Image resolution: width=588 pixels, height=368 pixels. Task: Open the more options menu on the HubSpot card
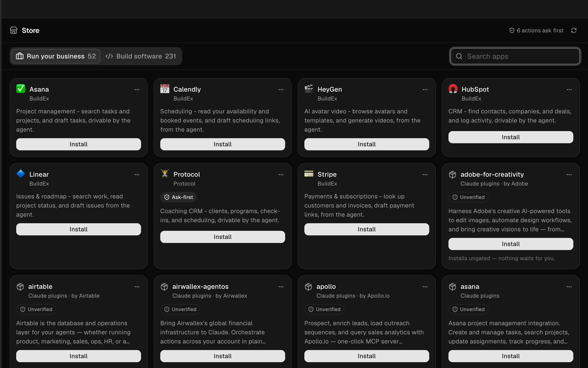click(569, 90)
